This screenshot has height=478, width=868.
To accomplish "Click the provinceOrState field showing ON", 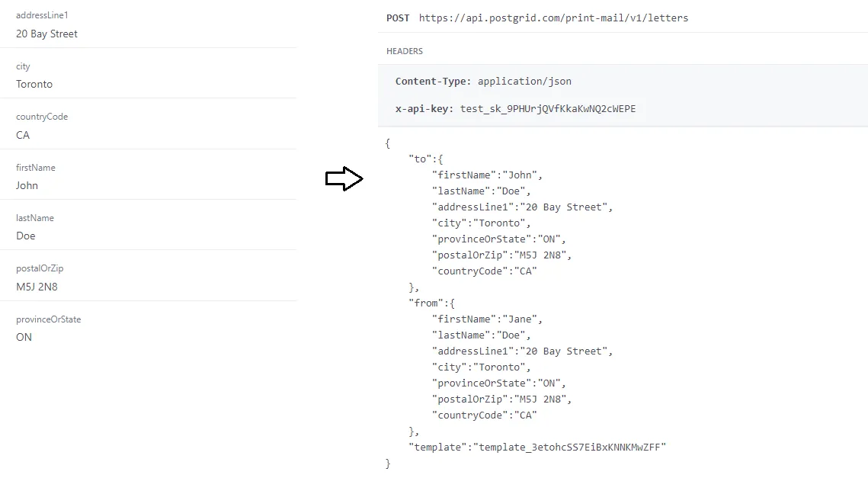I will point(24,337).
